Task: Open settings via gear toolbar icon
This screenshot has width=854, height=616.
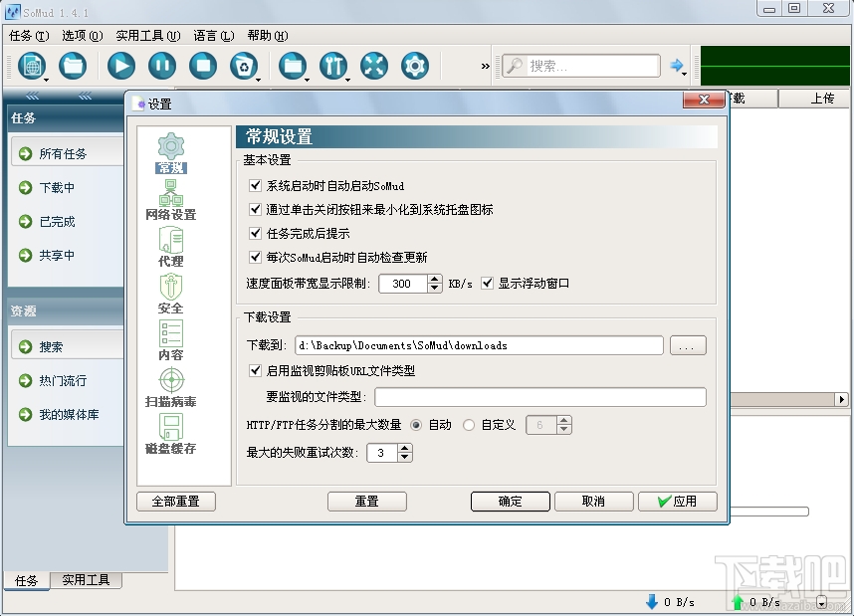Action: (415, 66)
